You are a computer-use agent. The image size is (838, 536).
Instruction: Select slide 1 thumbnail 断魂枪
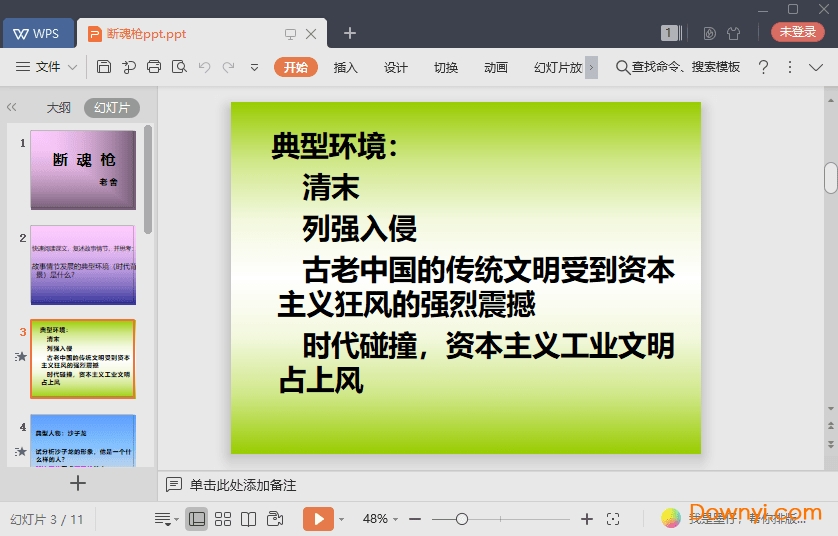tap(83, 170)
